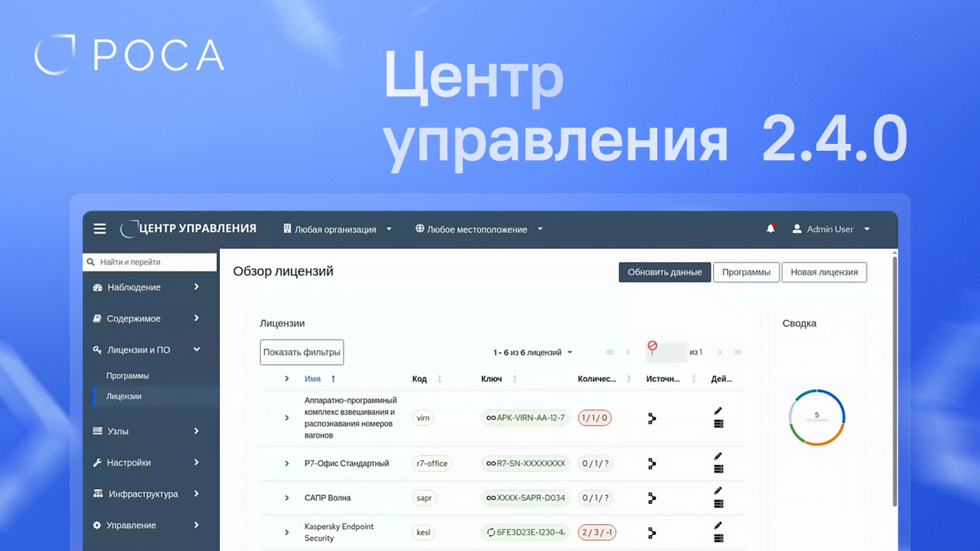Click the page number input field
The height and width of the screenshot is (551, 980).
(666, 352)
